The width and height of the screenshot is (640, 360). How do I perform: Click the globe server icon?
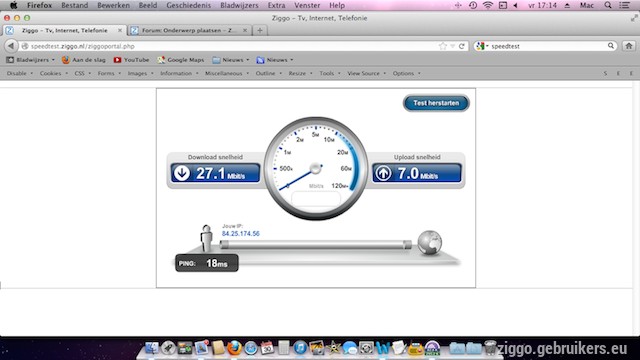click(x=429, y=242)
